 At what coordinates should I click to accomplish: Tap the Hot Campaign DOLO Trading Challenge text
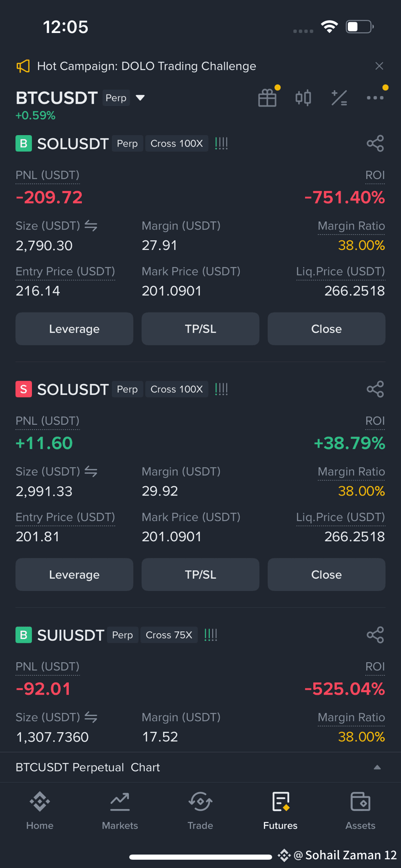[x=147, y=66]
